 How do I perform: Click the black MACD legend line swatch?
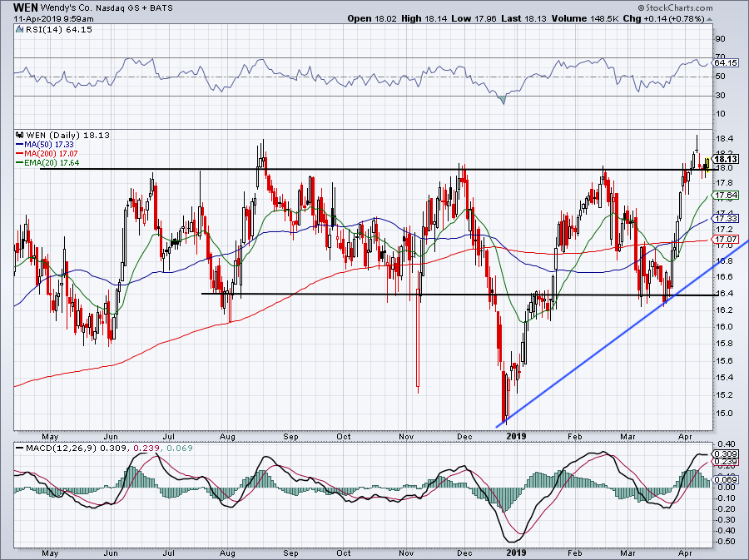[20, 448]
